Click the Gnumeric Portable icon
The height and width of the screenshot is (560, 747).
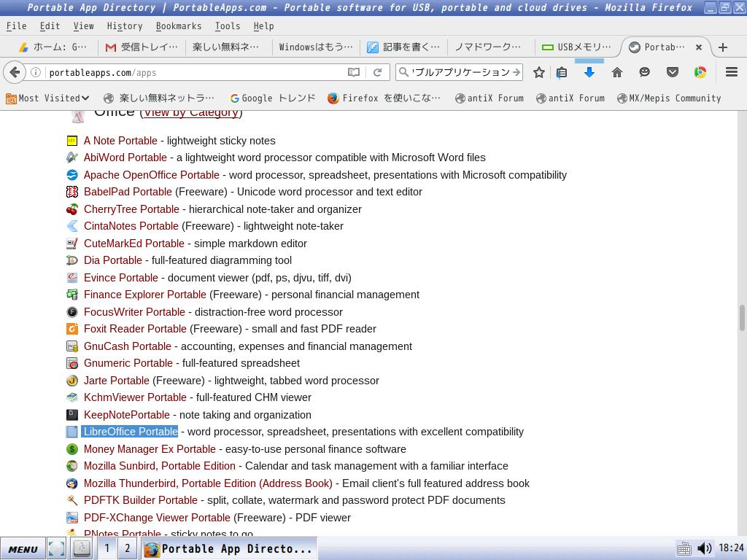pyautogui.click(x=72, y=363)
